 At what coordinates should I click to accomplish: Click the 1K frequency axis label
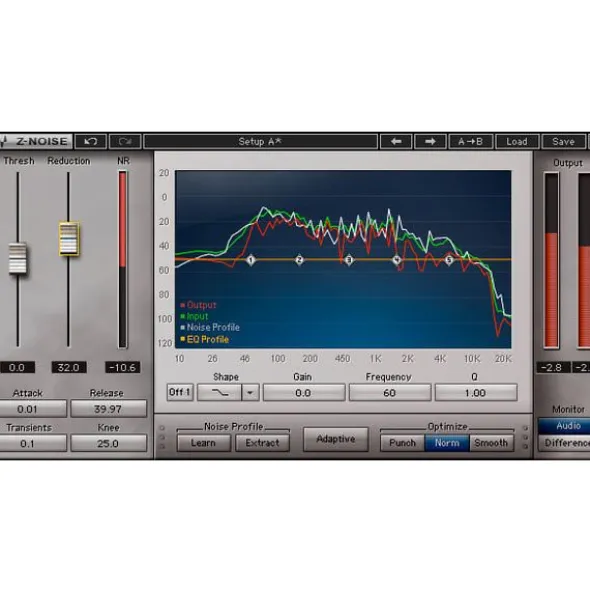[x=375, y=358]
